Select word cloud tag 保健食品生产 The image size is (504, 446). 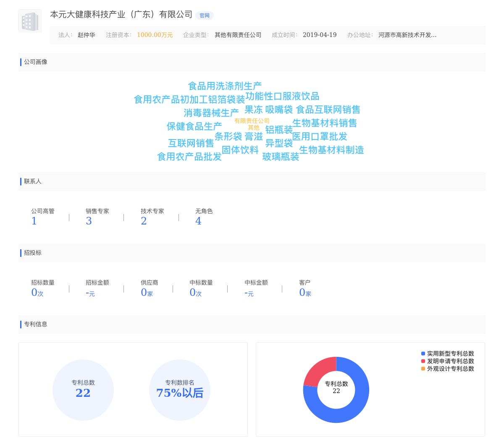tap(194, 127)
